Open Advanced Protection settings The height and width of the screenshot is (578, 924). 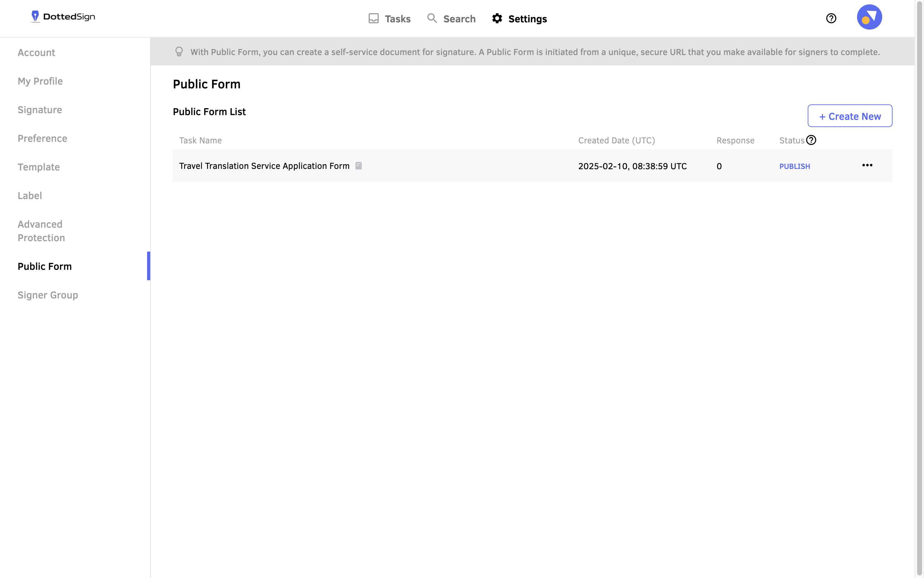[41, 231]
